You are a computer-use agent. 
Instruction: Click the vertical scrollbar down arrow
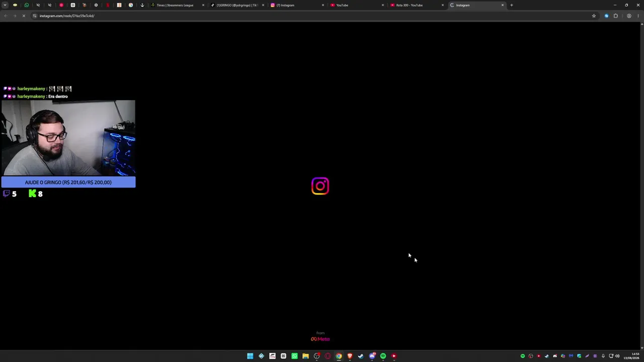coord(641,347)
